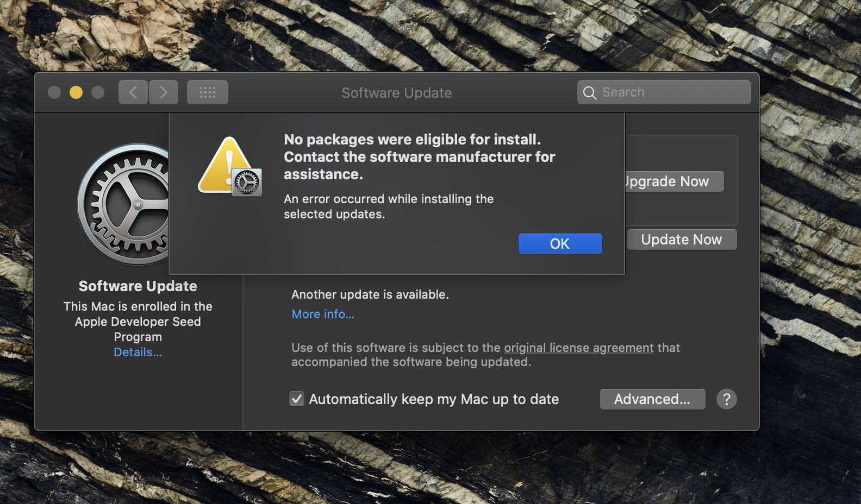861x504 pixels.
Task: Click 'No packages were eligible for install' message
Action: tap(420, 157)
